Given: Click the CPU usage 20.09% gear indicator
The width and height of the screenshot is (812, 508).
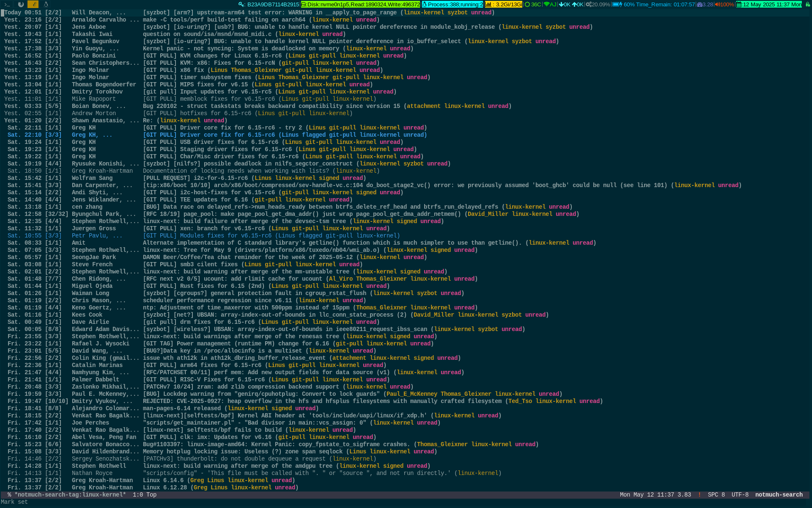Looking at the screenshot, I should point(598,4).
